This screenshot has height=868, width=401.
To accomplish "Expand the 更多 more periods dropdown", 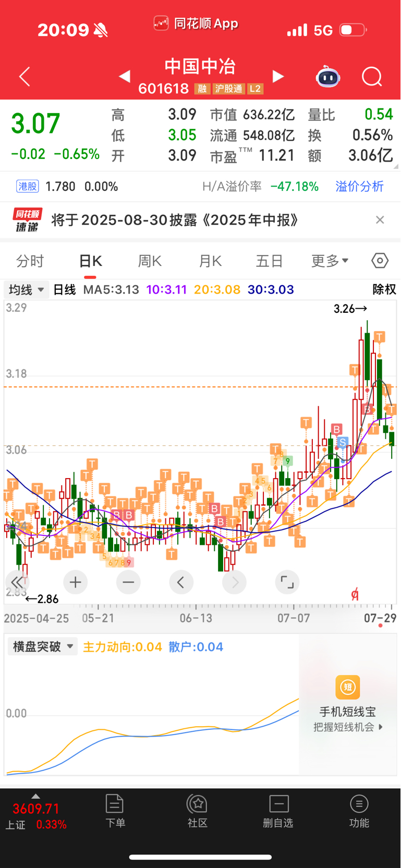I will click(330, 261).
